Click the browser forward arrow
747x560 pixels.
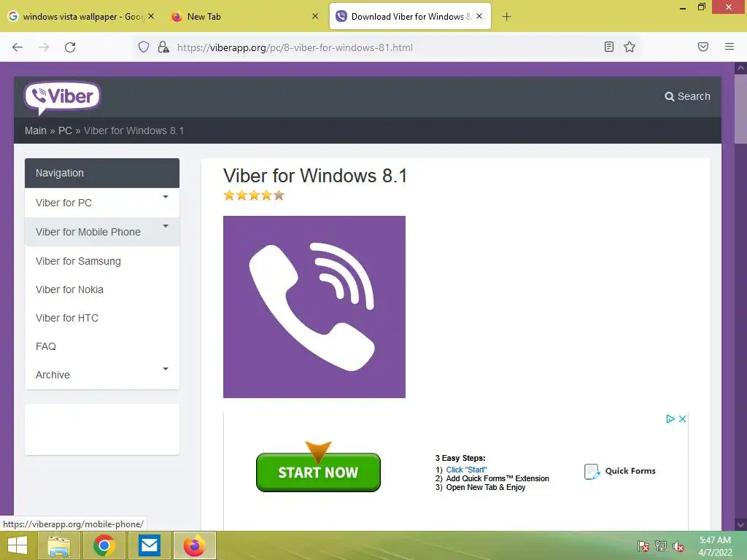pyautogui.click(x=44, y=47)
